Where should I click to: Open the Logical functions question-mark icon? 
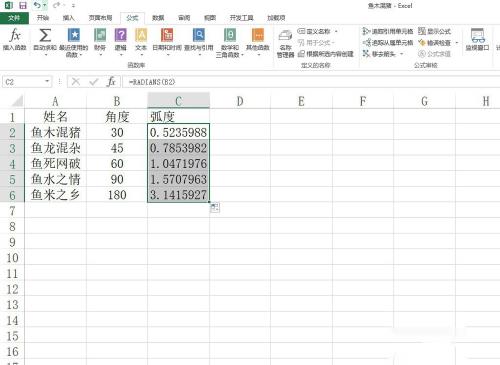[121, 35]
